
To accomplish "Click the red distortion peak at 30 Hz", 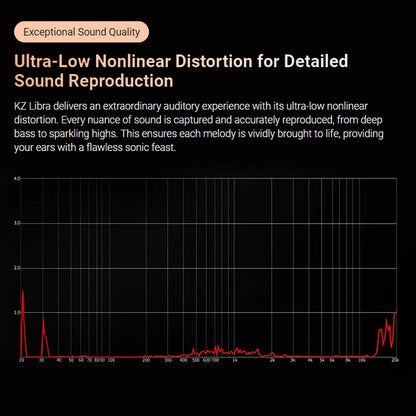I will coord(44,335).
